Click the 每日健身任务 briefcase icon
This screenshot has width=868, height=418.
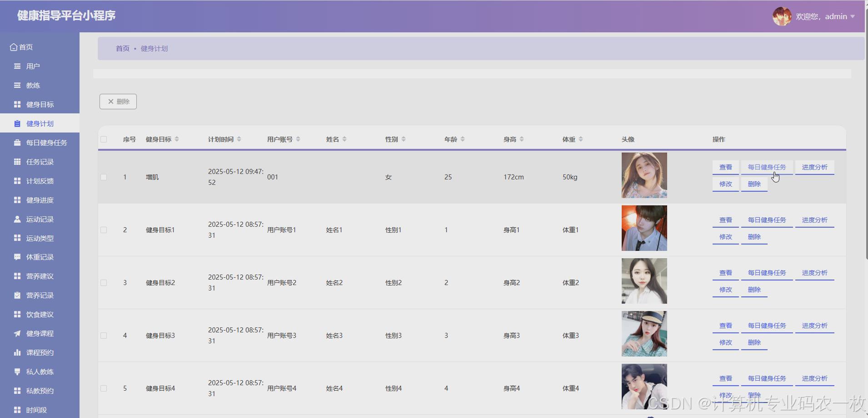[x=17, y=143]
